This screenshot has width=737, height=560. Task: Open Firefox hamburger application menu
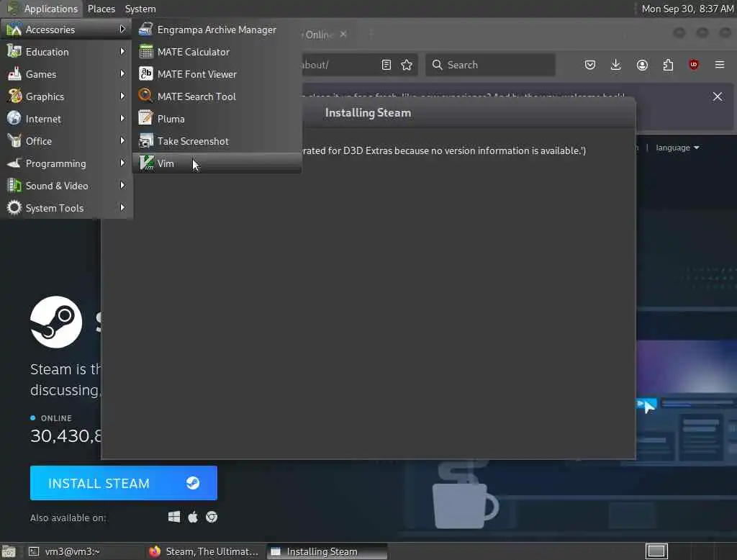point(720,65)
